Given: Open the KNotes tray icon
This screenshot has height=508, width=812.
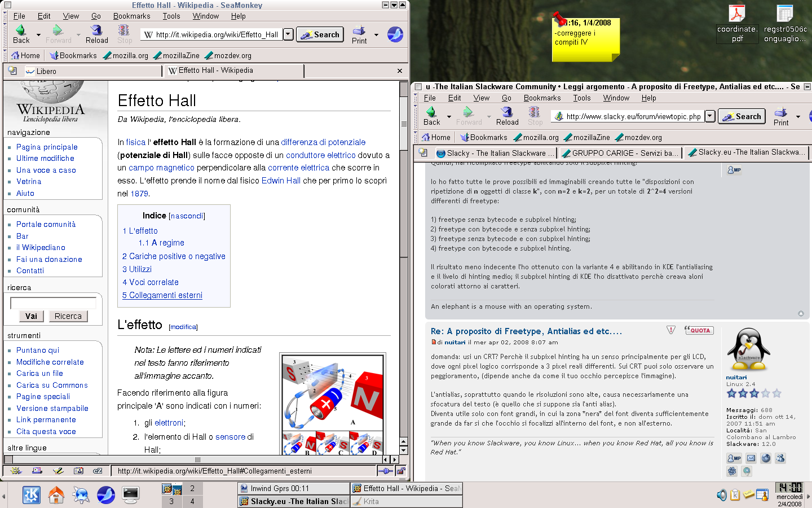Looking at the screenshot, I should pyautogui.click(x=749, y=495).
